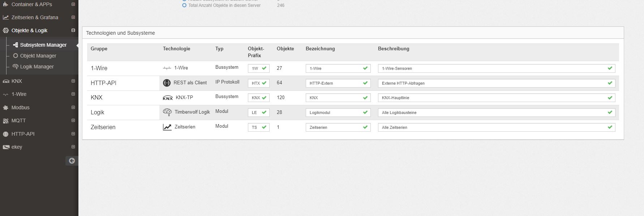Edit the HTTP-Extern Bezeichnung field
644x216 pixels.
(x=338, y=83)
